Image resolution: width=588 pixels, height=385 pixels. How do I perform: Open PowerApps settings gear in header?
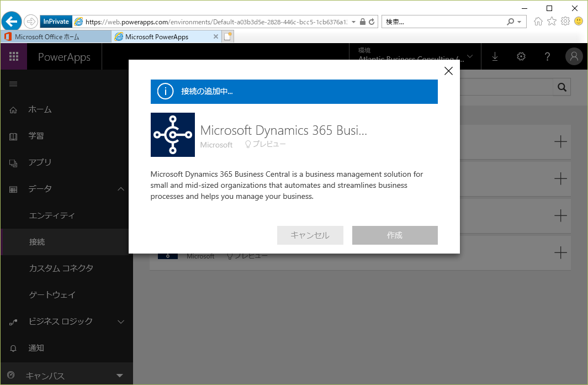click(x=521, y=57)
